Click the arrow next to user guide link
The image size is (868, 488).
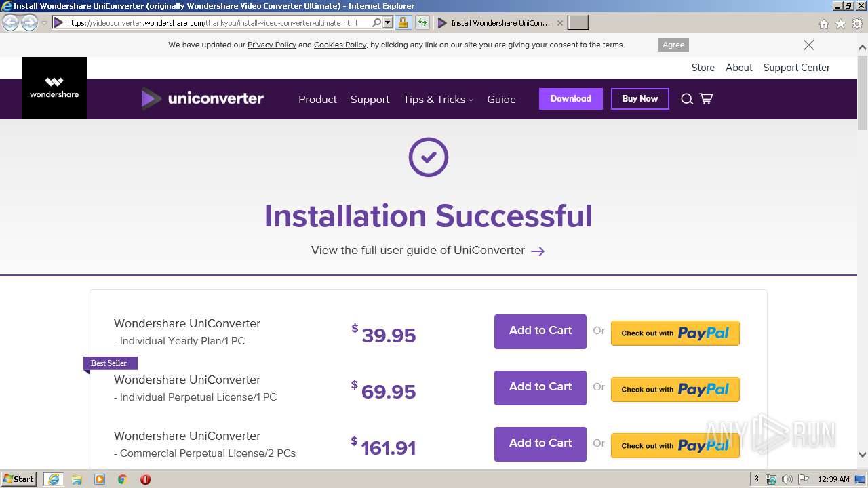[x=538, y=251]
